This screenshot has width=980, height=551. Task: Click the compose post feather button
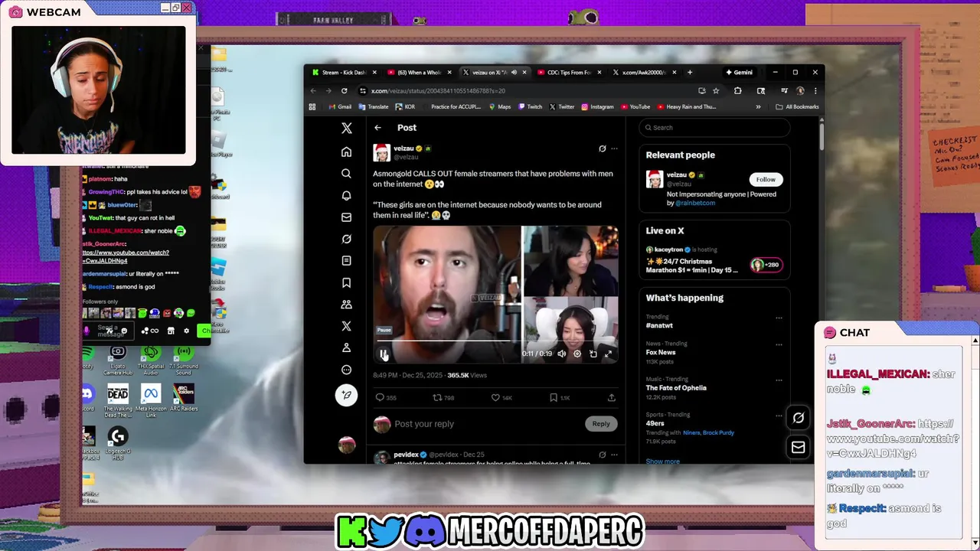click(346, 395)
